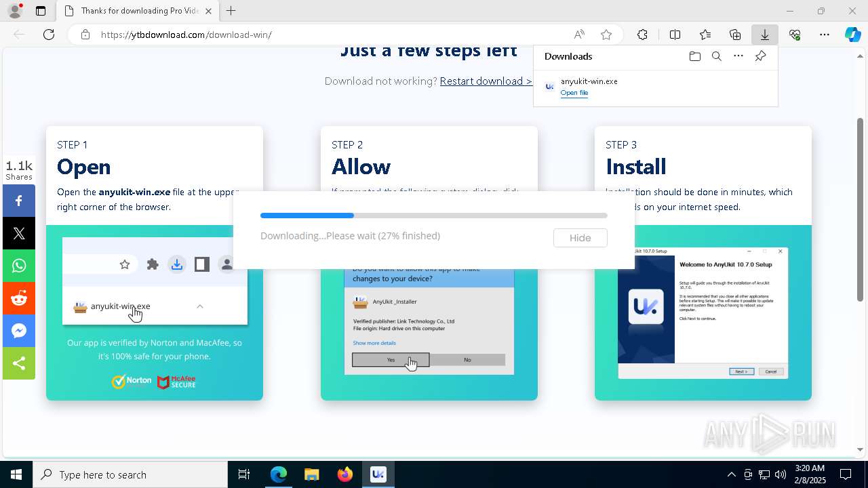Open more options in Downloads panel
The width and height of the screenshot is (868, 488).
(738, 56)
